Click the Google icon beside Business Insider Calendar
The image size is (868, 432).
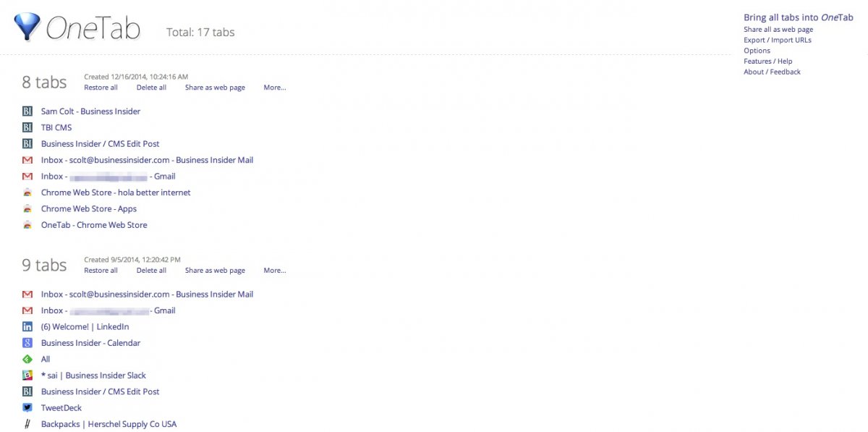point(27,343)
